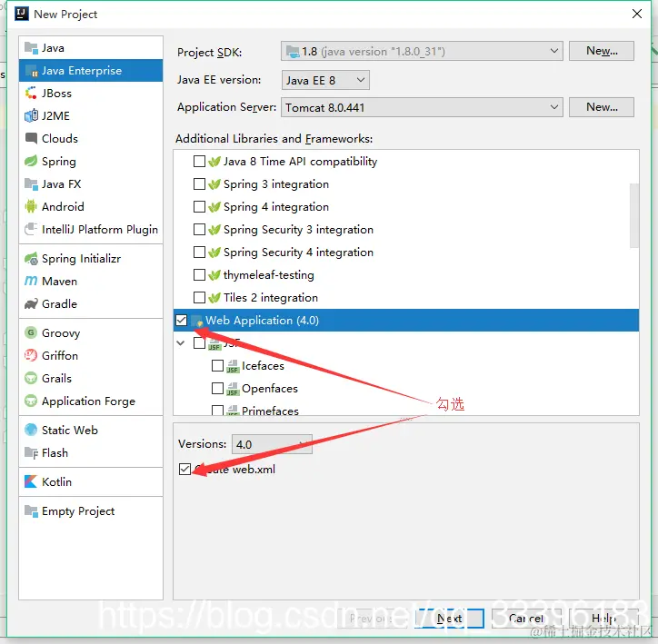This screenshot has height=644, width=658.
Task: Check the Spring 3 integration box
Action: coord(199,184)
